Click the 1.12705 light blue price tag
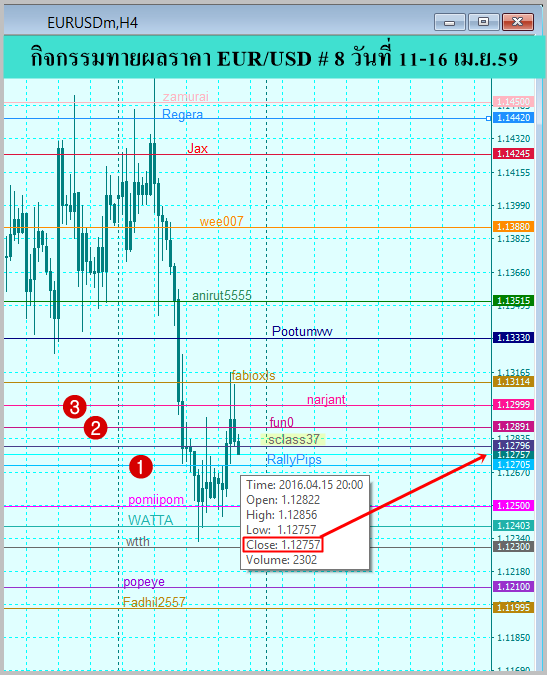Viewport: 547px width, 675px height. tap(513, 465)
